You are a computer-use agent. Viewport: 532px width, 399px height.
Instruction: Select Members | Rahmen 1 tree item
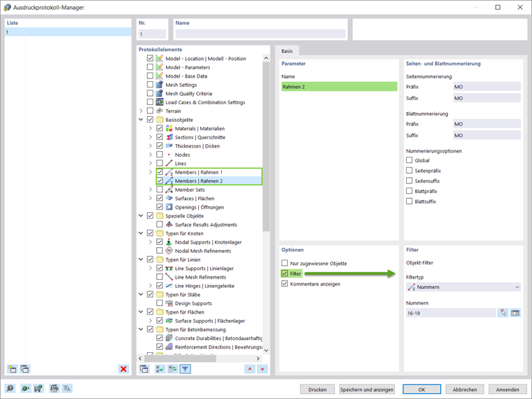pyautogui.click(x=199, y=172)
